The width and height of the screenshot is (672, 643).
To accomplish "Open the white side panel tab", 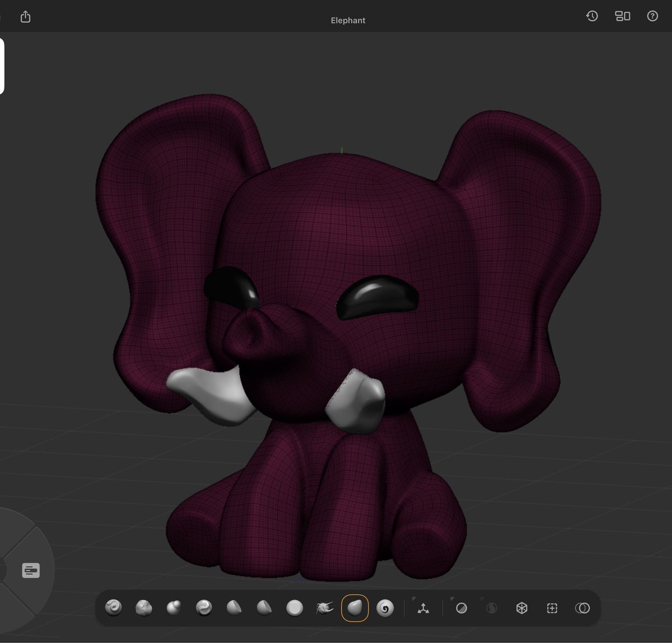I will click(x=2, y=66).
